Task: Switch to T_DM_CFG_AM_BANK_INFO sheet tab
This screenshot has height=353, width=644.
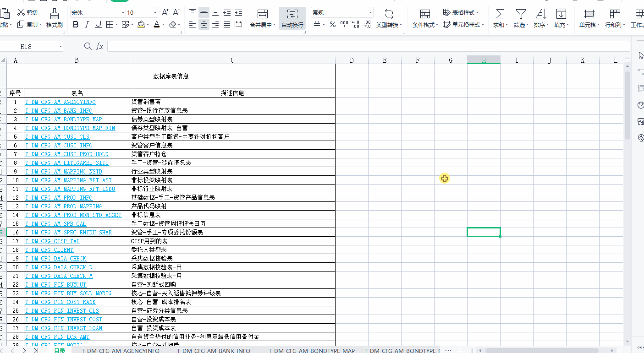Action: (214, 351)
